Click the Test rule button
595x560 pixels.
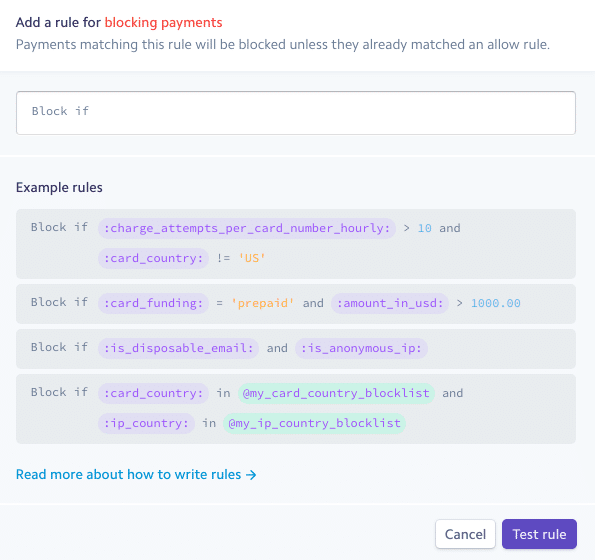[x=539, y=534]
